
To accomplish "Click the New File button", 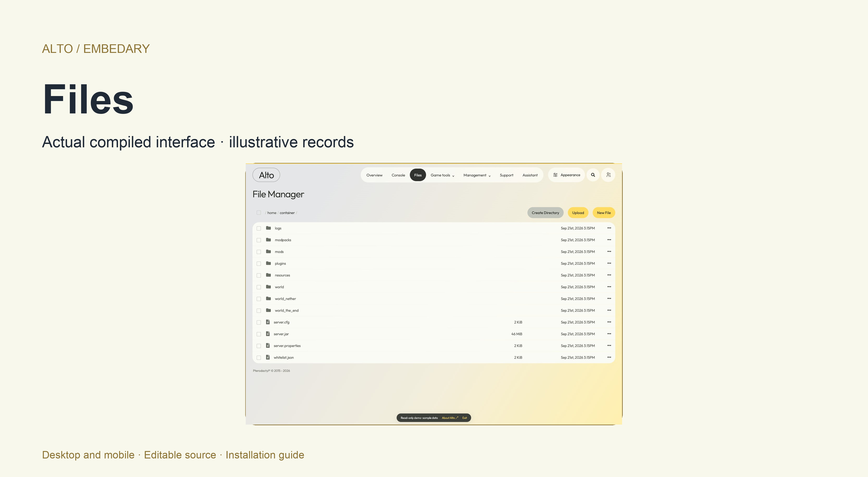I will tap(604, 213).
